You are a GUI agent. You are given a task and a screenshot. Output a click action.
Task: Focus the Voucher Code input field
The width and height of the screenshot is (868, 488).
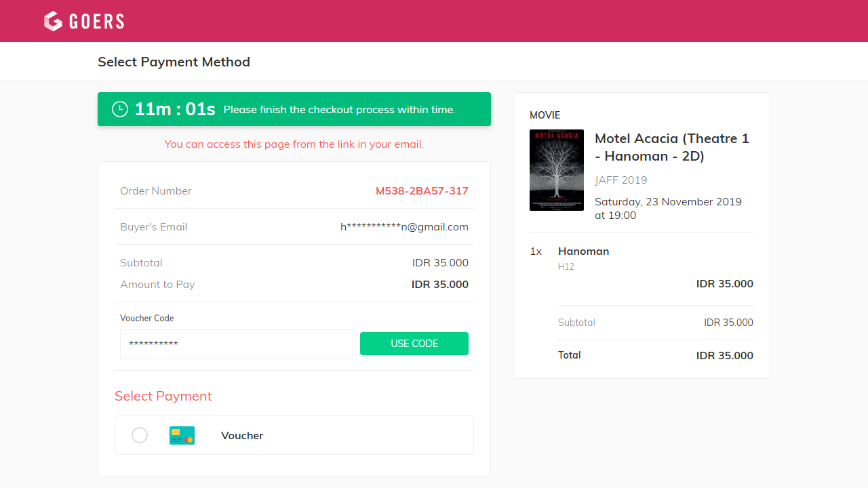(236, 344)
